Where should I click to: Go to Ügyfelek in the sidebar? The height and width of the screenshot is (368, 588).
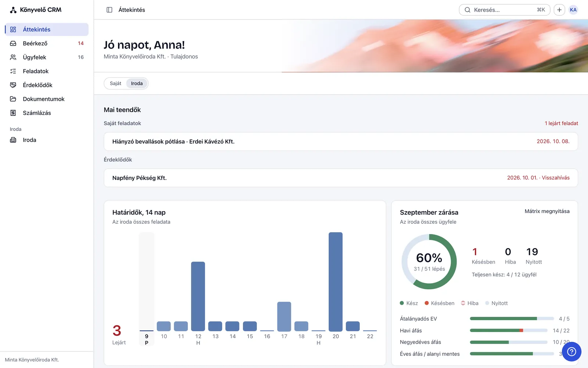(47, 57)
